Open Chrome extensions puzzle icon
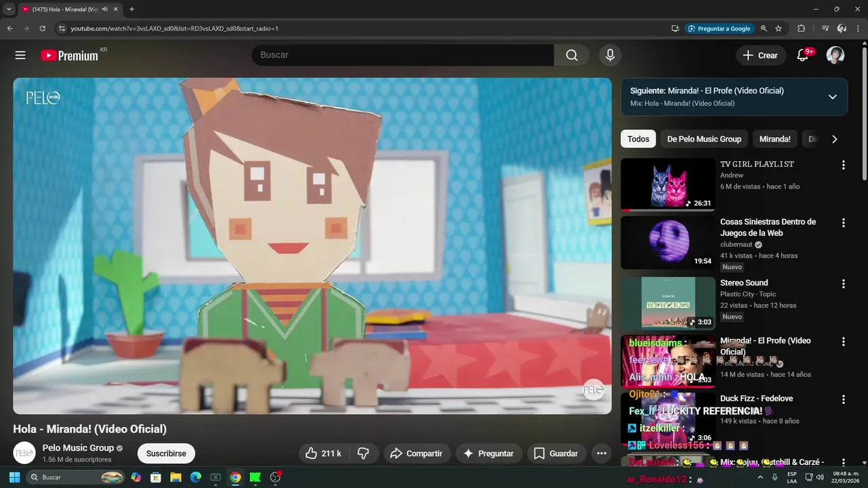 click(x=801, y=28)
